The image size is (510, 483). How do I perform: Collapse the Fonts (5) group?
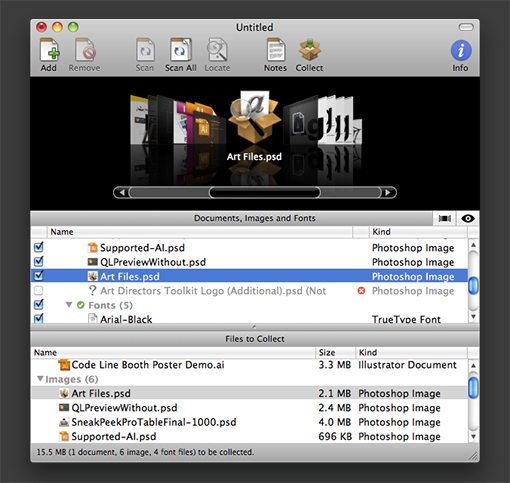click(x=69, y=305)
